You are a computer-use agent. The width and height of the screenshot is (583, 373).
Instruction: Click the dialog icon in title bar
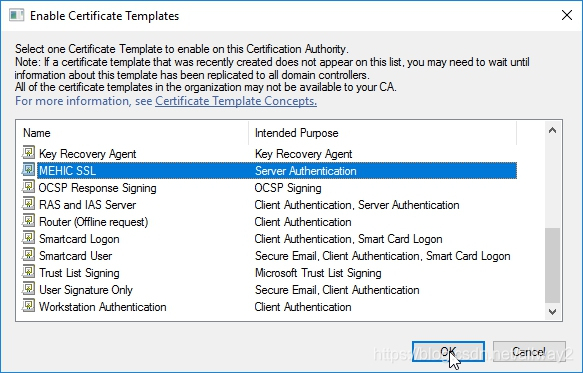[x=16, y=16]
